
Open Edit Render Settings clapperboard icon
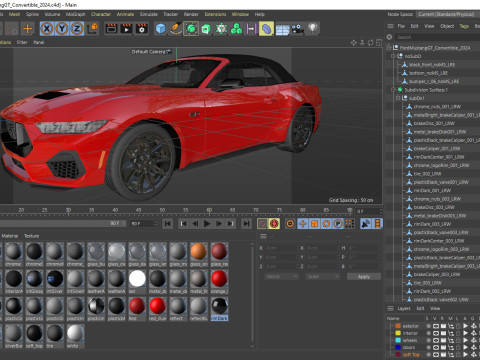coord(142,29)
